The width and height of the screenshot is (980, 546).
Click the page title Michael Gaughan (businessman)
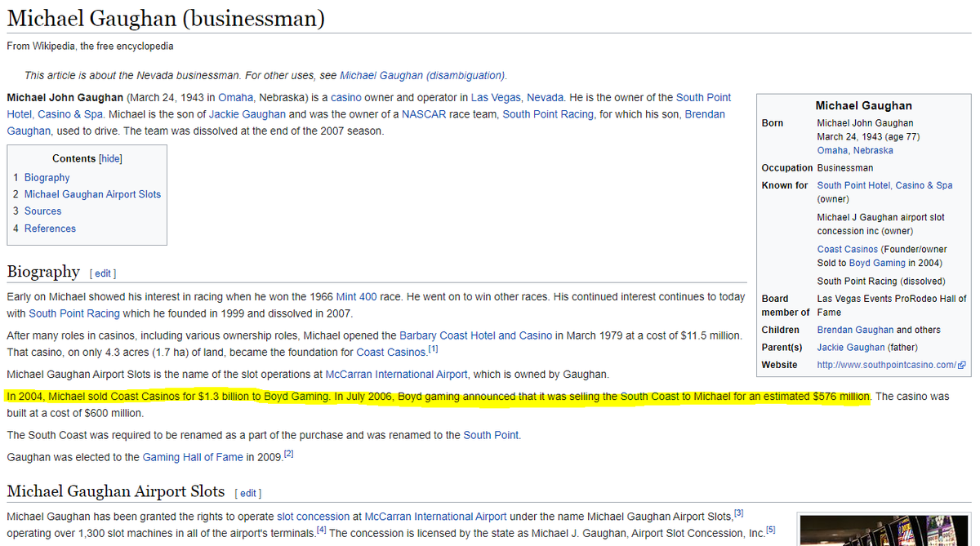pyautogui.click(x=166, y=17)
